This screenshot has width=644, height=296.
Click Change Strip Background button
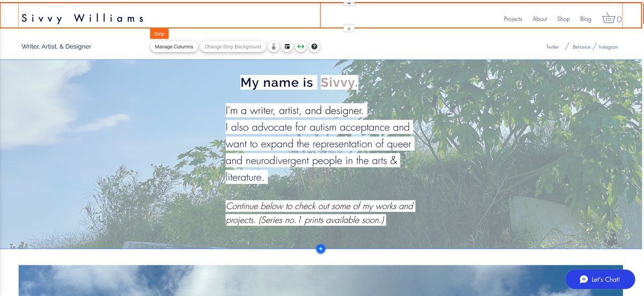233,47
